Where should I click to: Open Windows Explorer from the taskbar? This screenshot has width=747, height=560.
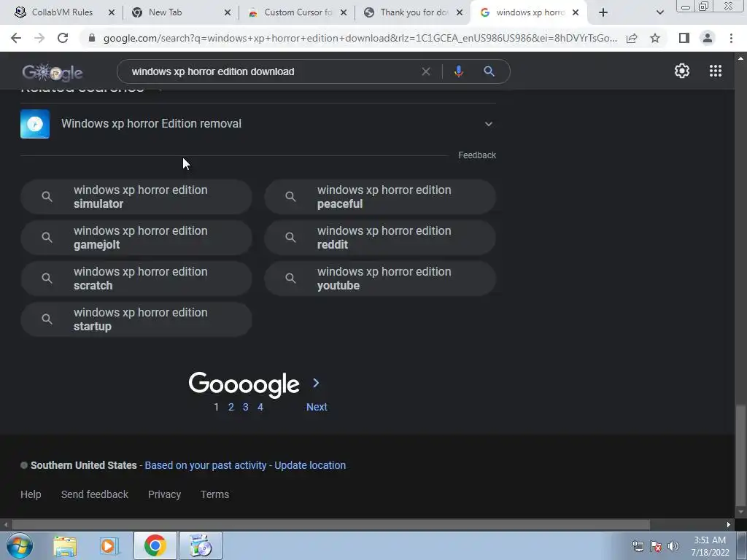[x=64, y=546]
